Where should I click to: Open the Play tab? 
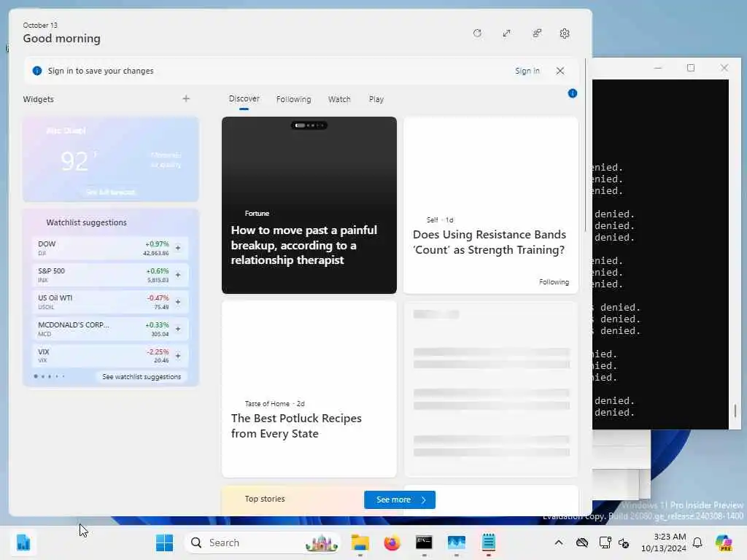pos(376,99)
